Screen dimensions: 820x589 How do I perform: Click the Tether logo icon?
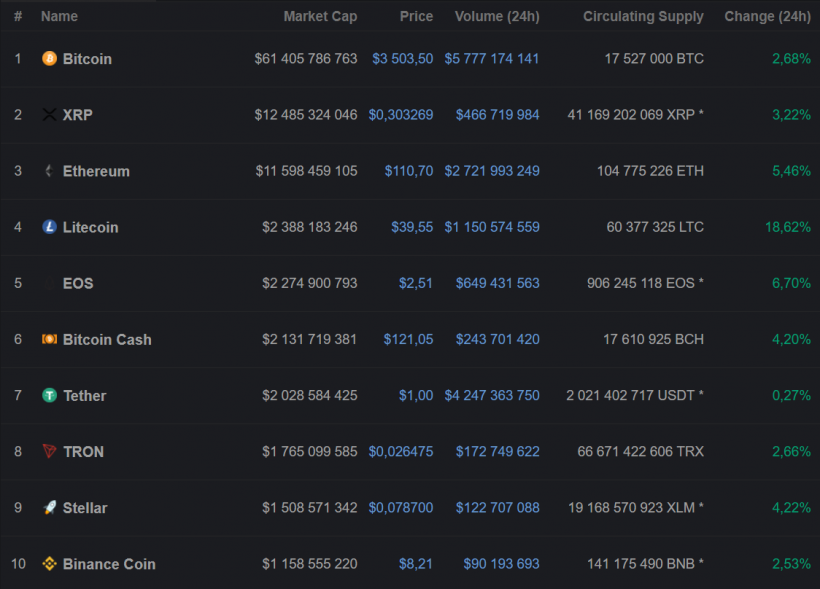click(49, 395)
